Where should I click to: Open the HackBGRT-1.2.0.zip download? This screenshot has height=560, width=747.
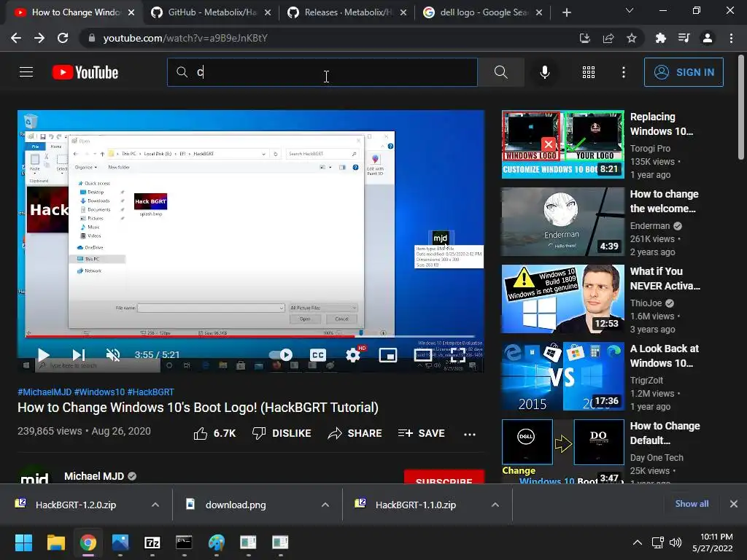coord(76,505)
